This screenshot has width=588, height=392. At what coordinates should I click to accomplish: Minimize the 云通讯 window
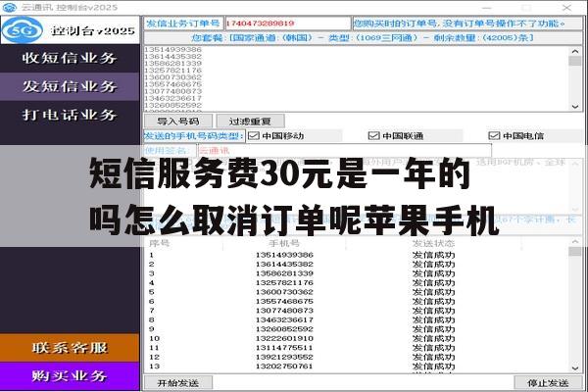pyautogui.click(x=487, y=8)
